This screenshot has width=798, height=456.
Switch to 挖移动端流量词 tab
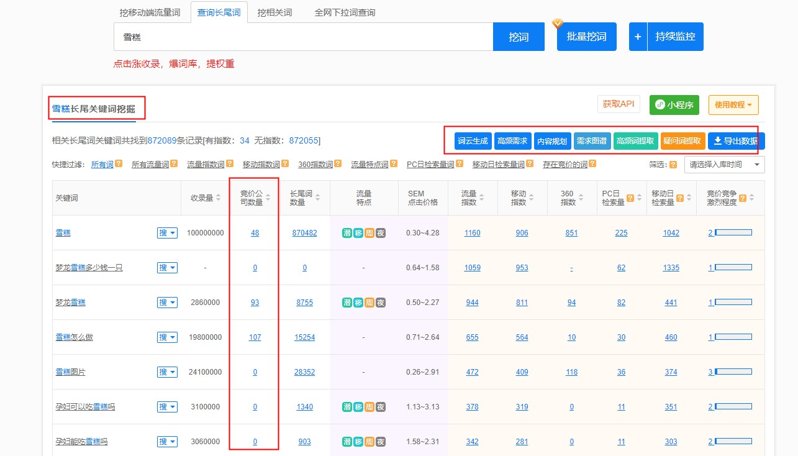pos(150,13)
